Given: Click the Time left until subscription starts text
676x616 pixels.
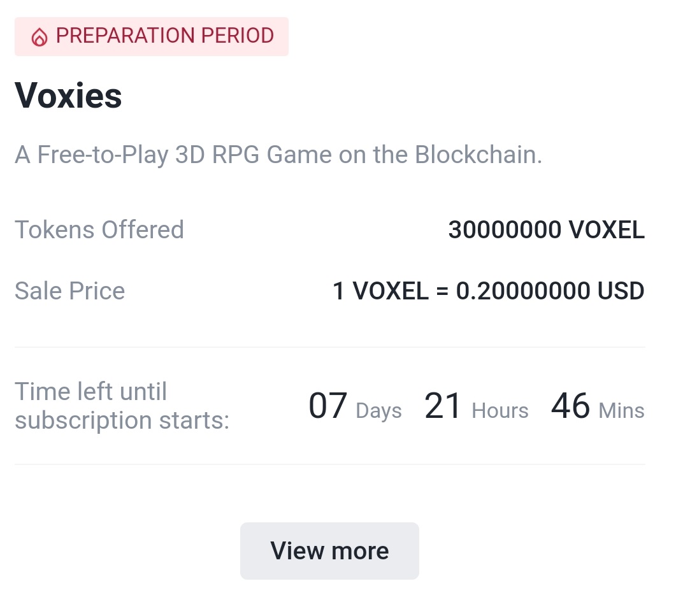Looking at the screenshot, I should (x=122, y=406).
